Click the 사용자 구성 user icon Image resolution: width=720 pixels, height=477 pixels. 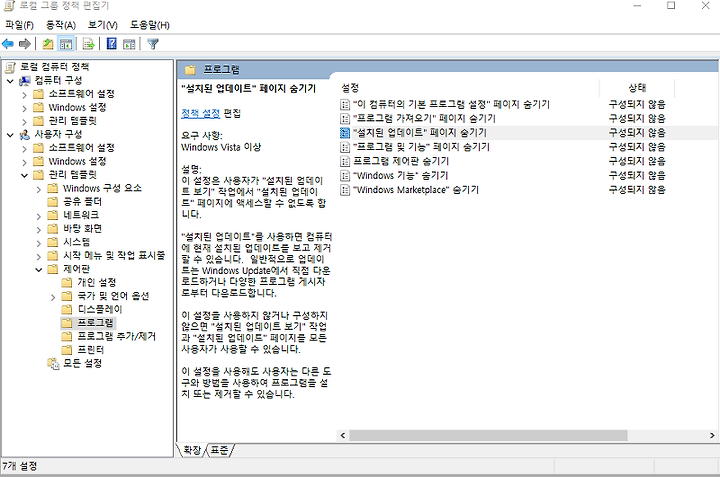tap(24, 135)
